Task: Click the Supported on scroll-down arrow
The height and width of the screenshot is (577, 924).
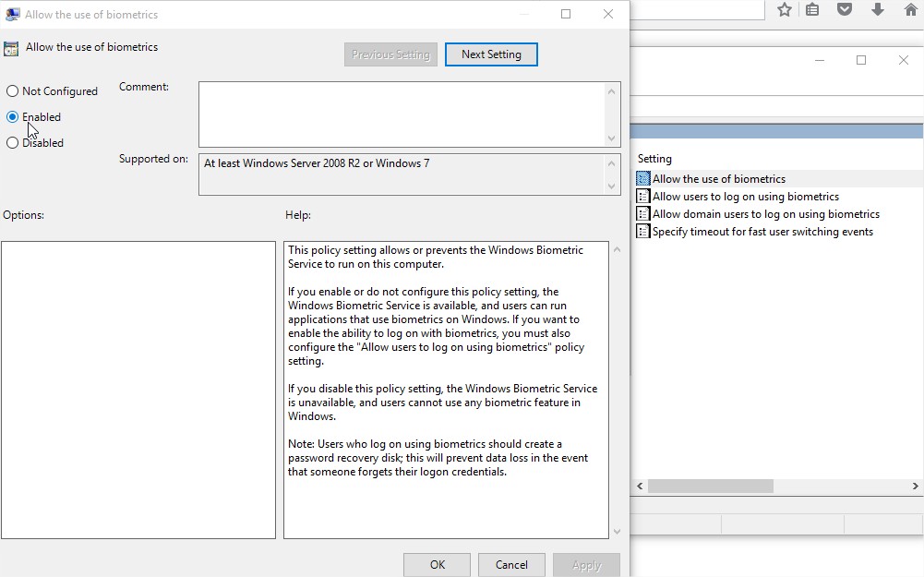Action: pyautogui.click(x=611, y=187)
